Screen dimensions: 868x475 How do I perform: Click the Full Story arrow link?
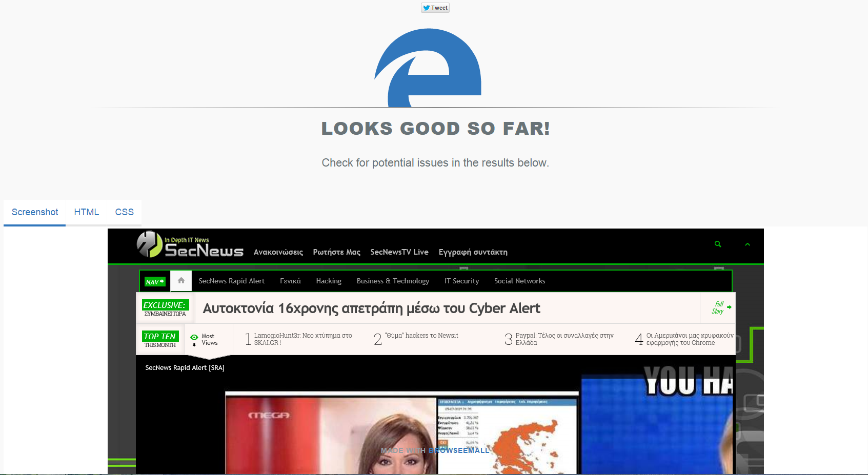point(721,308)
